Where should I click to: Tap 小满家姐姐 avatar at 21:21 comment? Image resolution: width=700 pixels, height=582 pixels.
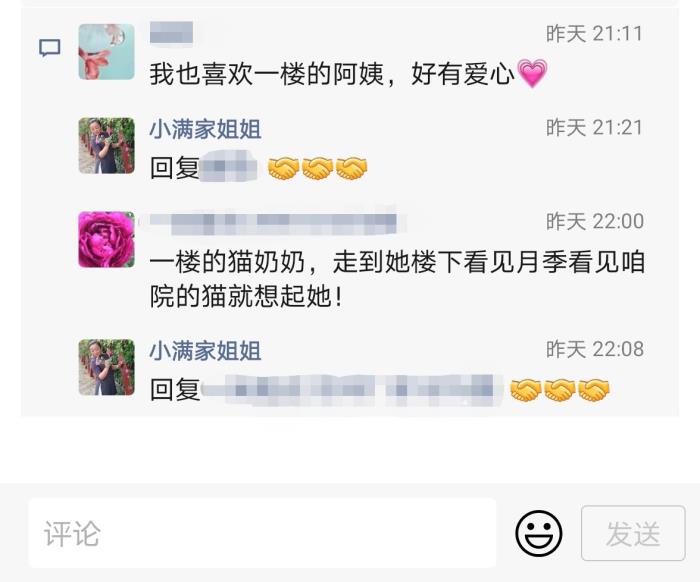point(107,146)
